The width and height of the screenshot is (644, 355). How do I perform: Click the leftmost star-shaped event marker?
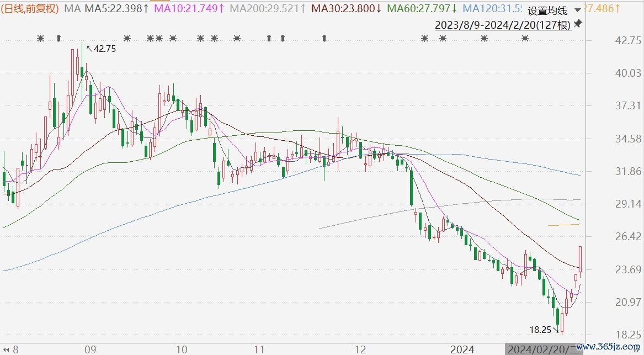(x=40, y=38)
